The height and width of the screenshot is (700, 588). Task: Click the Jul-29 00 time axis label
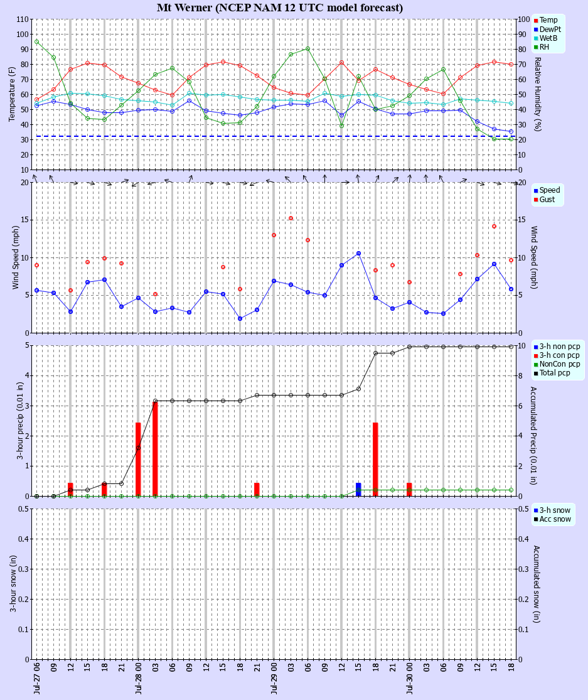pos(274,677)
